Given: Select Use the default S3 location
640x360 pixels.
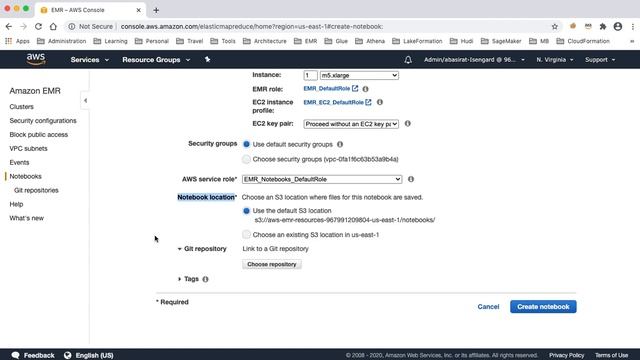Looking at the screenshot, I should coord(246,211).
